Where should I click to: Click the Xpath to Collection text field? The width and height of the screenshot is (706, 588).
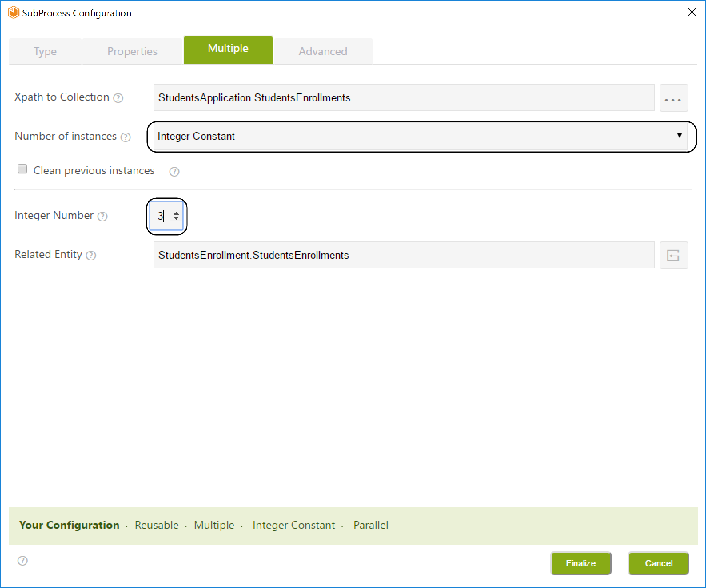coord(404,97)
